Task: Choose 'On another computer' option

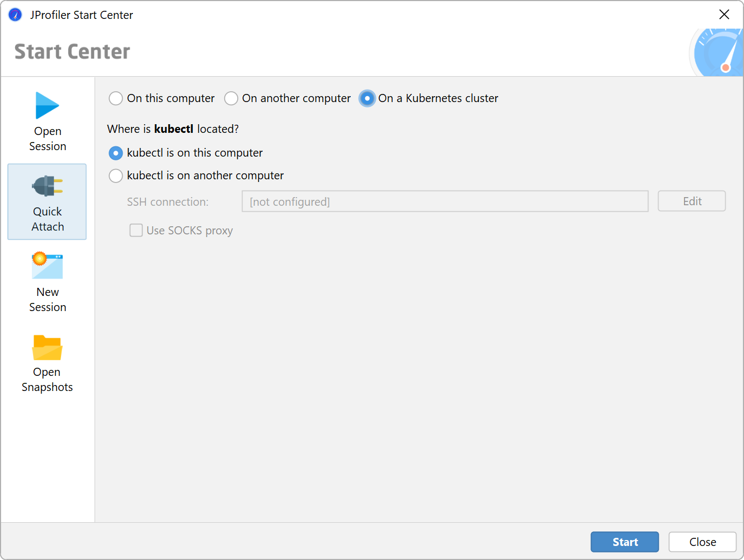Action: (x=231, y=98)
